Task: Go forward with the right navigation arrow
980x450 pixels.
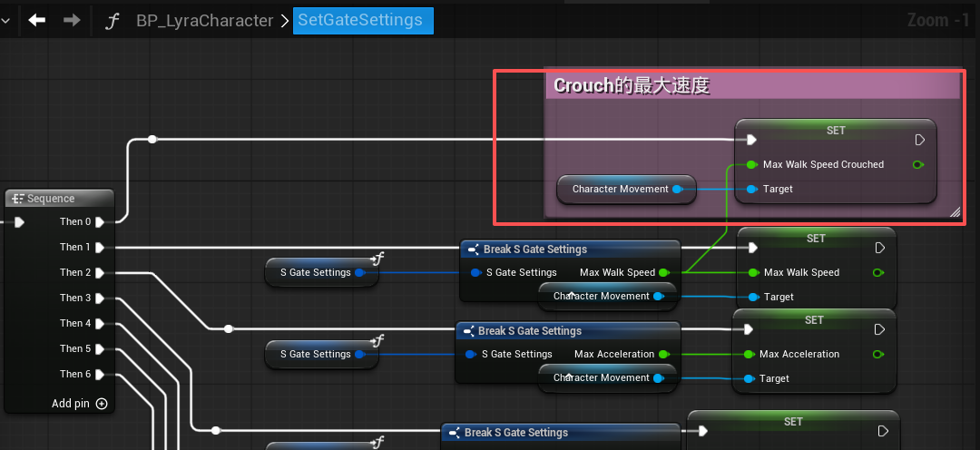Action: pyautogui.click(x=72, y=21)
